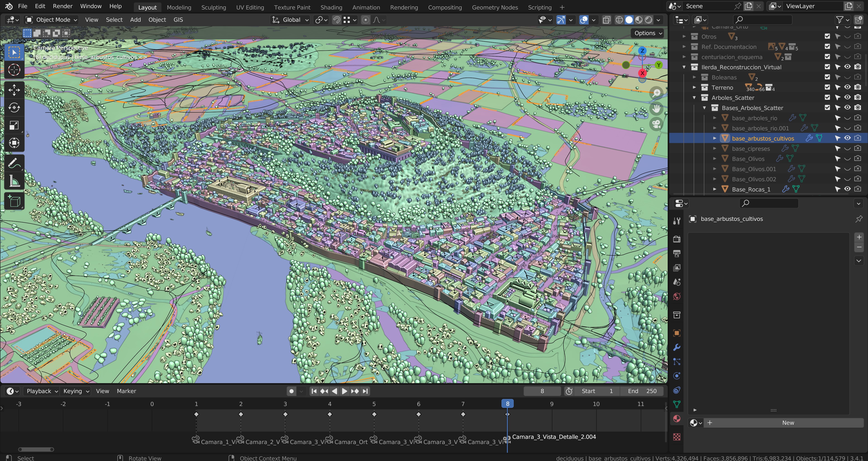Open the Material properties tab
This screenshot has width=868, height=461.
point(676,418)
